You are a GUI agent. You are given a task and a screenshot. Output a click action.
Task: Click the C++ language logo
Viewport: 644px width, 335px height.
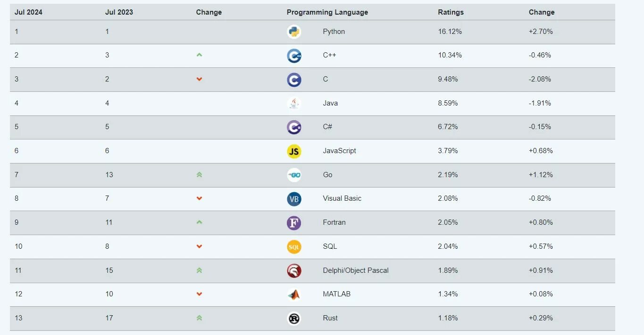pyautogui.click(x=294, y=56)
